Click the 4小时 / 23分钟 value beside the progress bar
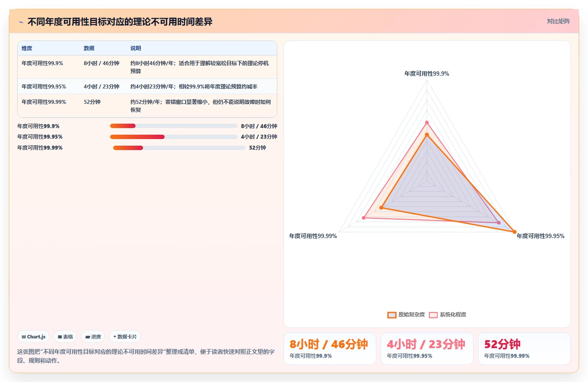Image resolution: width=588 pixels, height=382 pixels. [x=259, y=137]
